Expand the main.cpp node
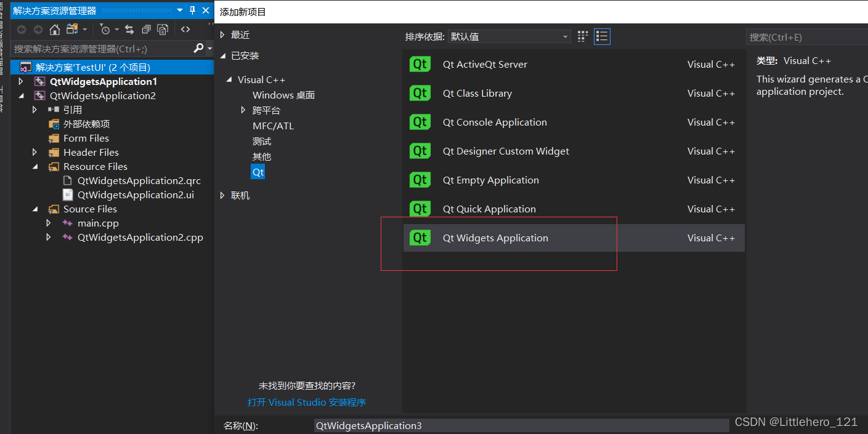The image size is (868, 434). tap(49, 223)
